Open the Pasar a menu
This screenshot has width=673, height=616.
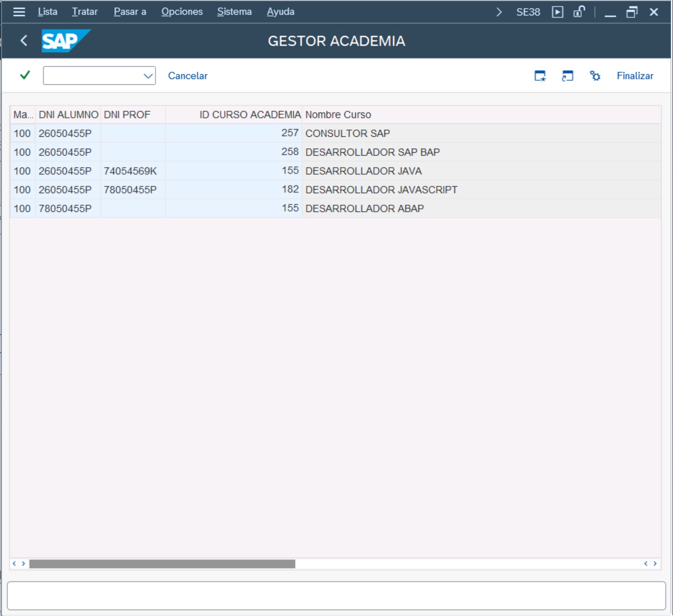(130, 12)
